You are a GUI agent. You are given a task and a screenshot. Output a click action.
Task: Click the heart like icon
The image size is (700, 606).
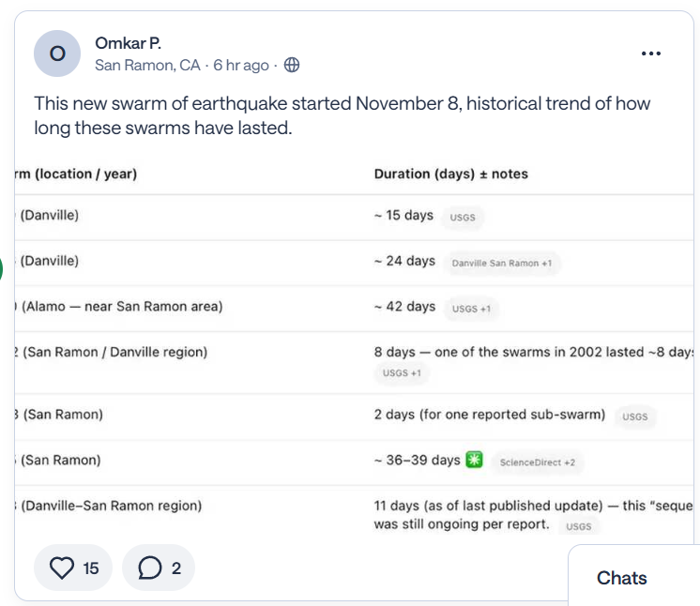pyautogui.click(x=62, y=568)
